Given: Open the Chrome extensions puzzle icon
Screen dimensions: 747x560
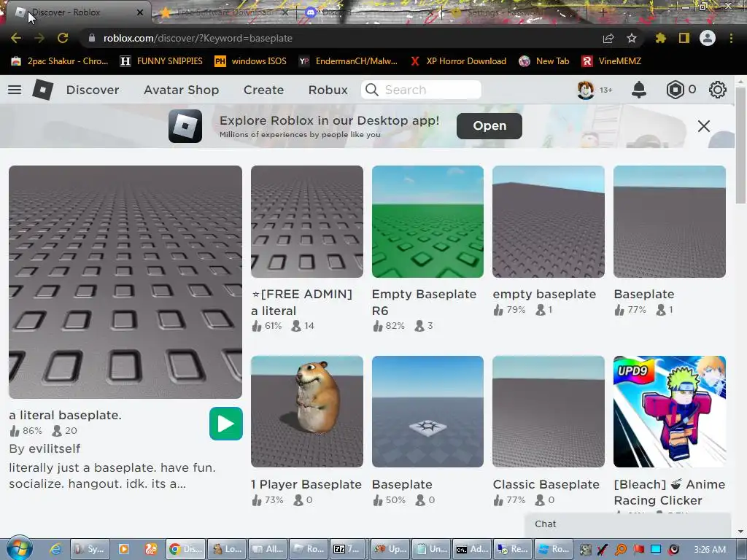Looking at the screenshot, I should [x=660, y=38].
